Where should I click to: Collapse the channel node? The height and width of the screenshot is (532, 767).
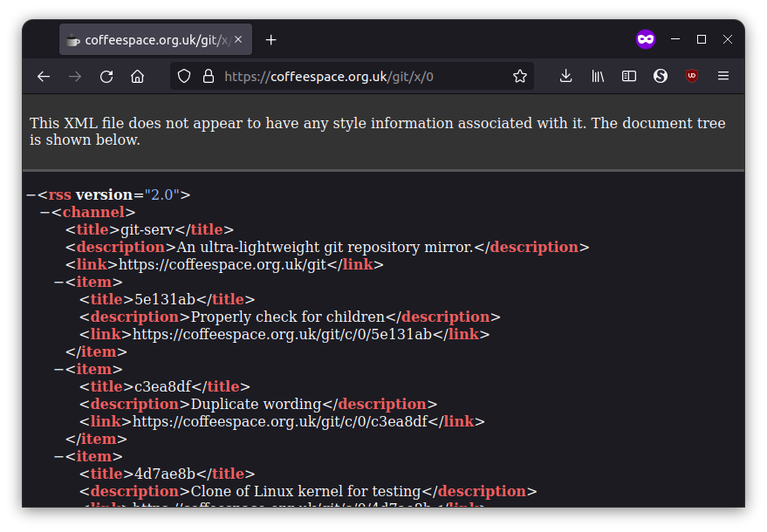click(x=45, y=212)
